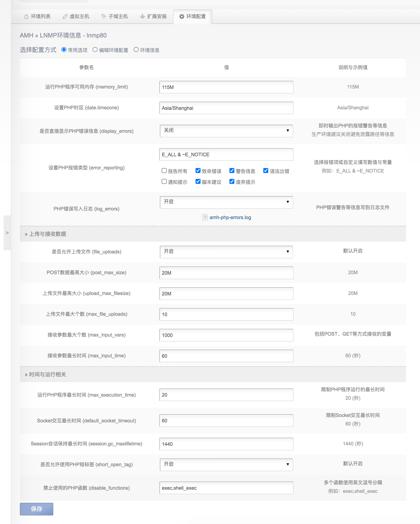Switch to the 虚拟主机 tab
This screenshot has width=420, height=524.
click(79, 16)
